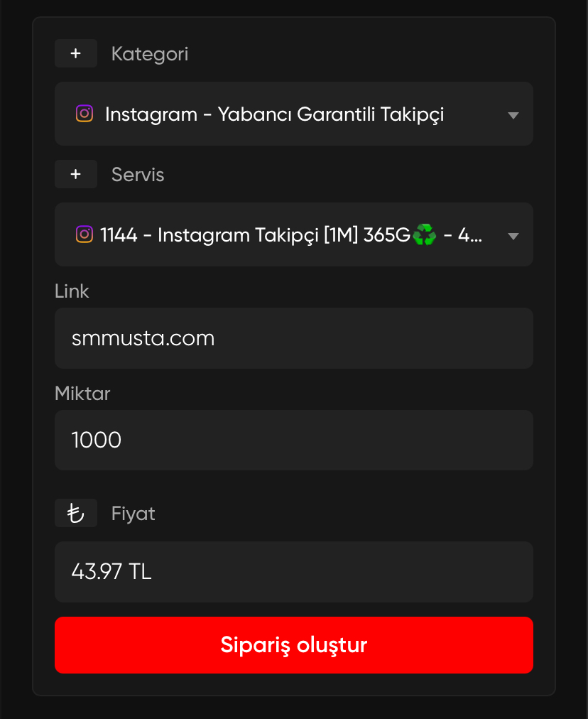Submit with the Sipariş oluştur button
Image resolution: width=588 pixels, height=719 pixels.
pos(294,645)
